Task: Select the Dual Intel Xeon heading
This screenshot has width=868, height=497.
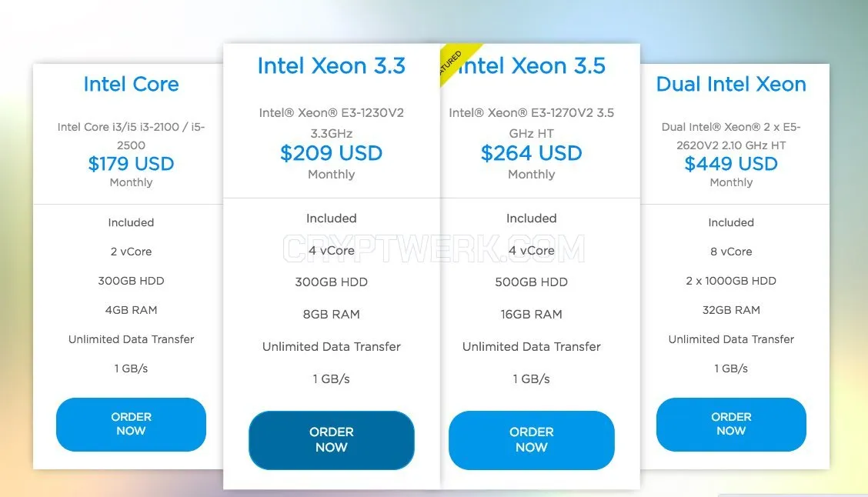Action: click(731, 84)
